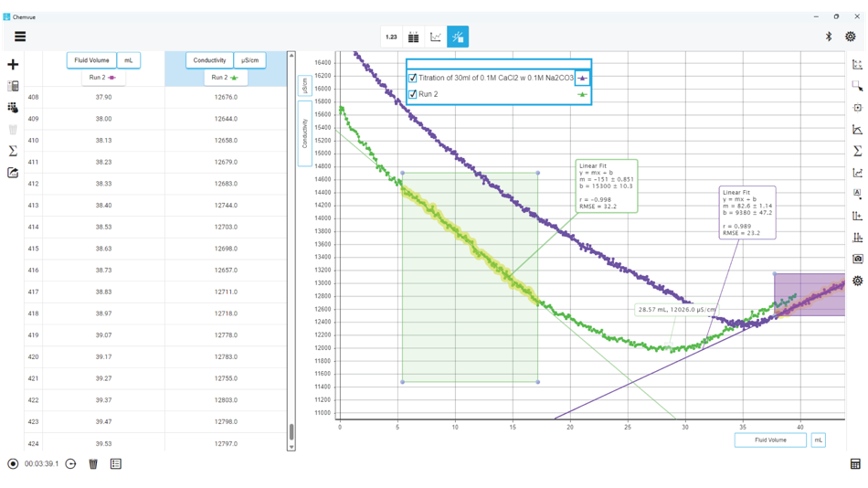This screenshot has width=868, height=488.
Task: Switch to data table view
Action: point(414,37)
